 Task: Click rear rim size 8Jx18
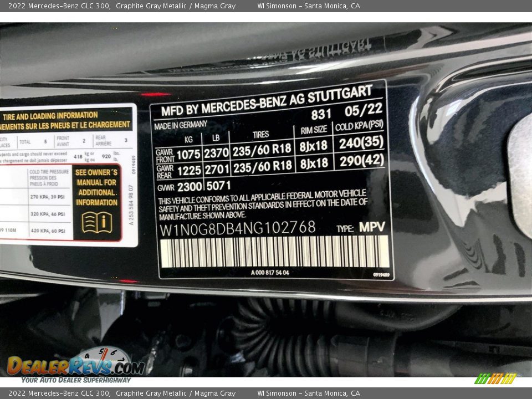click(x=314, y=163)
